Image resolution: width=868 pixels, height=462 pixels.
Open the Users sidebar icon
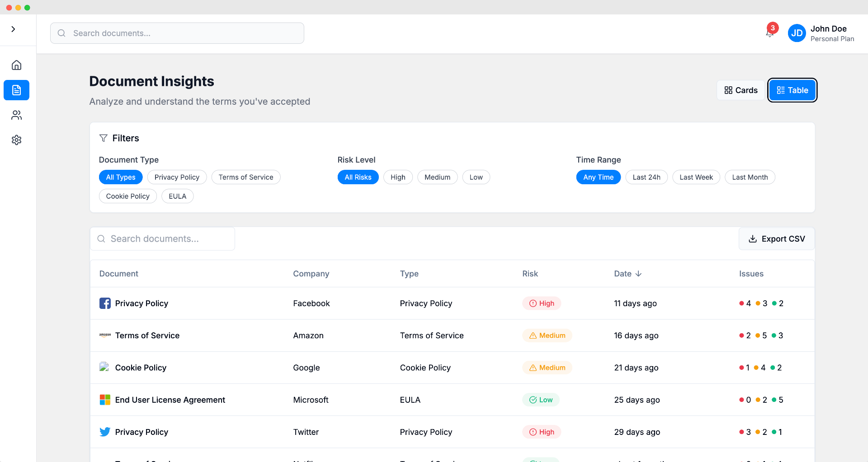click(x=17, y=115)
